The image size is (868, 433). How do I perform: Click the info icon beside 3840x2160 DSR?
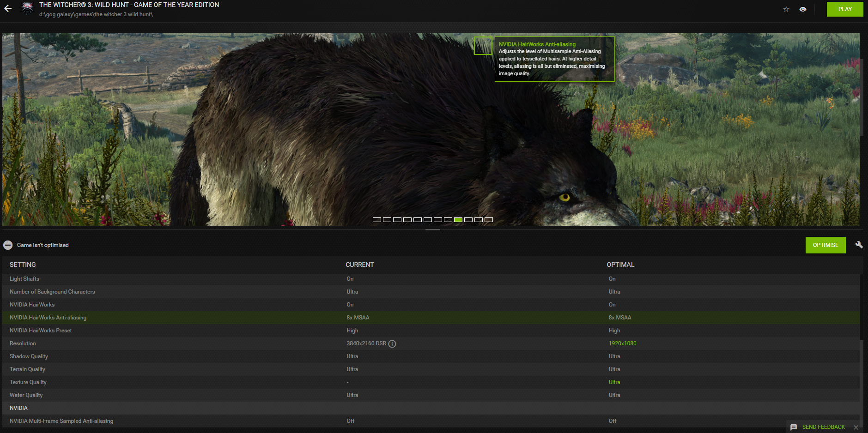(x=392, y=343)
